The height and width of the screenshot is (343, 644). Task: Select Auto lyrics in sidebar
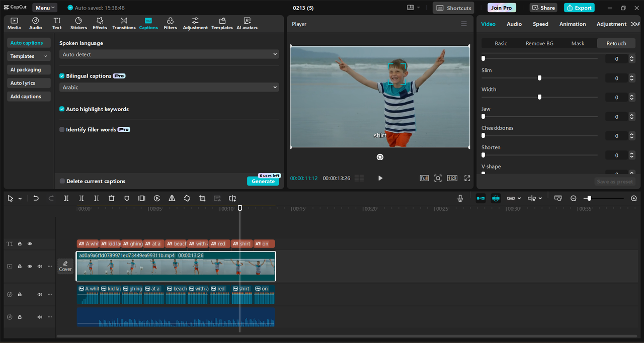coord(29,83)
